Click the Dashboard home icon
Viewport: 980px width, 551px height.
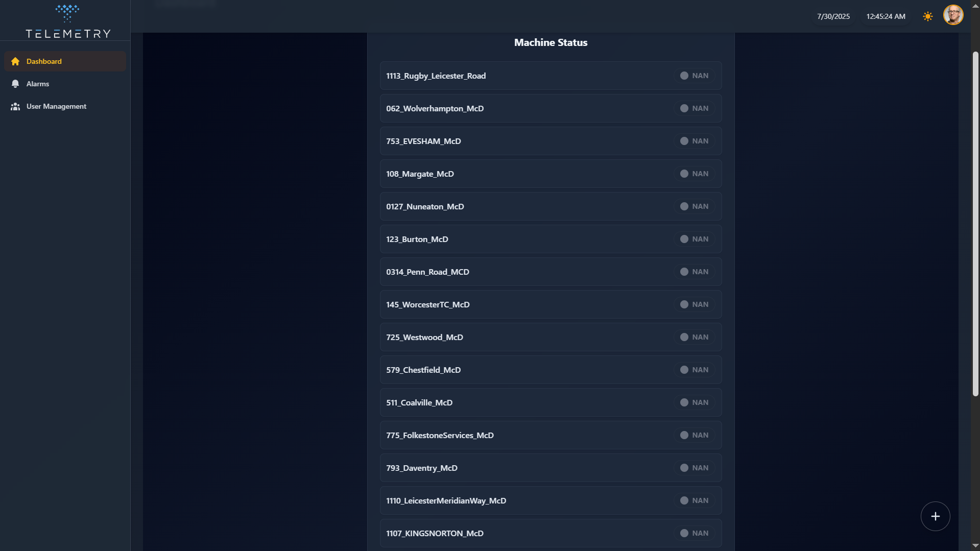coord(15,61)
